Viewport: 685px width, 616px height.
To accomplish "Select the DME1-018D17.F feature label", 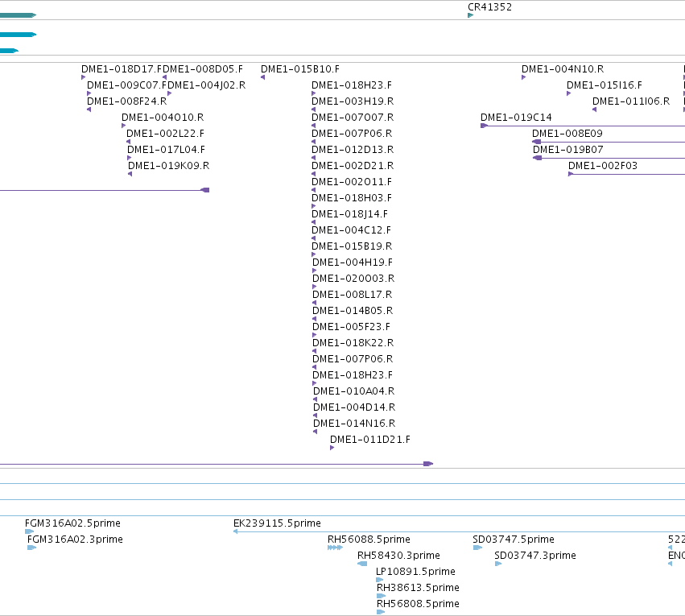I will pos(122,69).
